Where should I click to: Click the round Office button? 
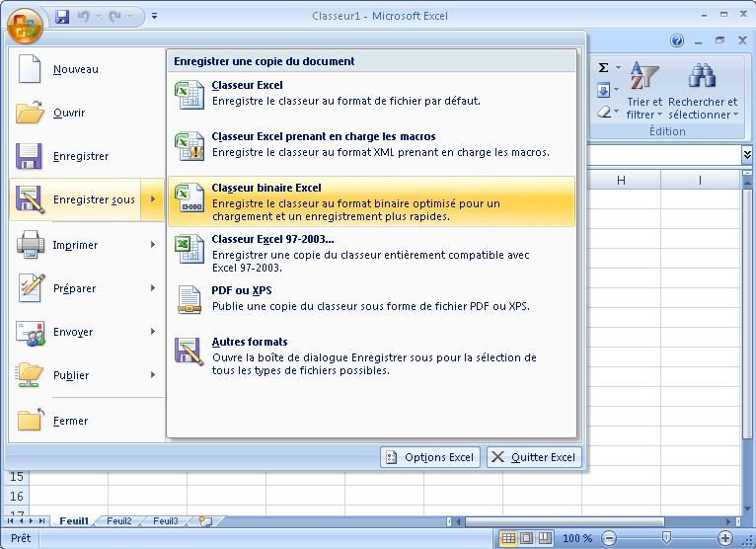tap(22, 24)
